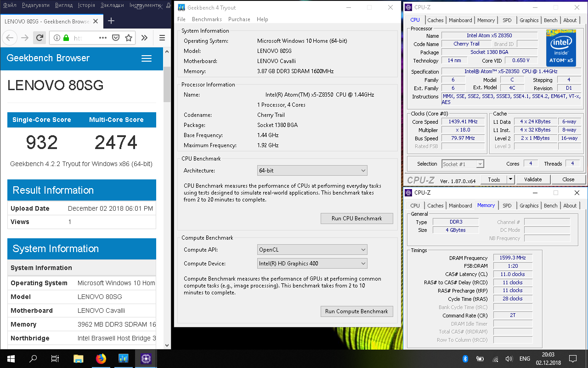Go forward in Firefox

click(25, 38)
